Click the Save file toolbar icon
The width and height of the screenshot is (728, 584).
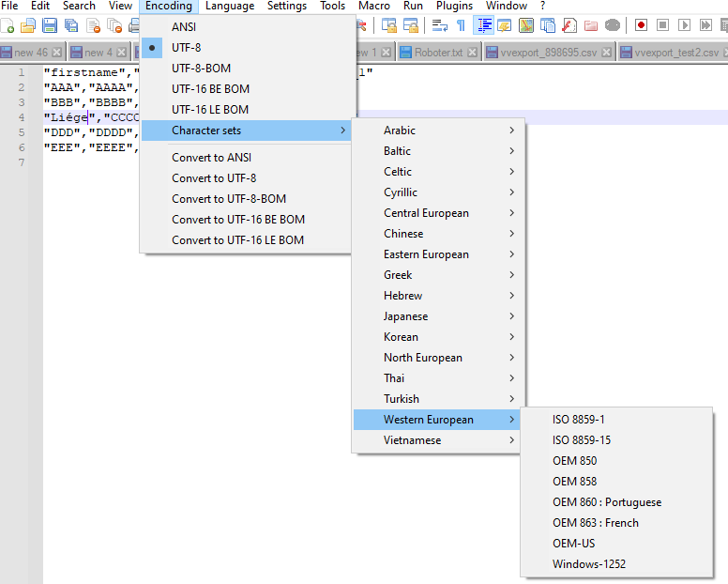pyautogui.click(x=50, y=25)
